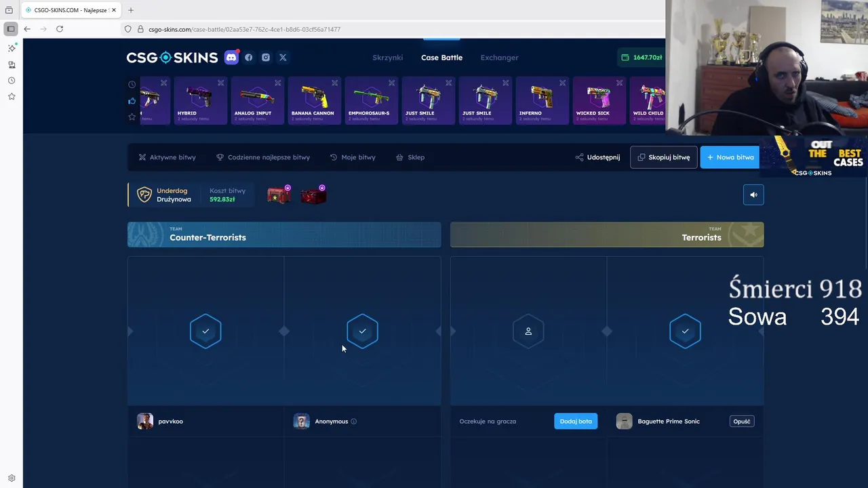
Task: Click browser back arrow
Action: coord(27,29)
